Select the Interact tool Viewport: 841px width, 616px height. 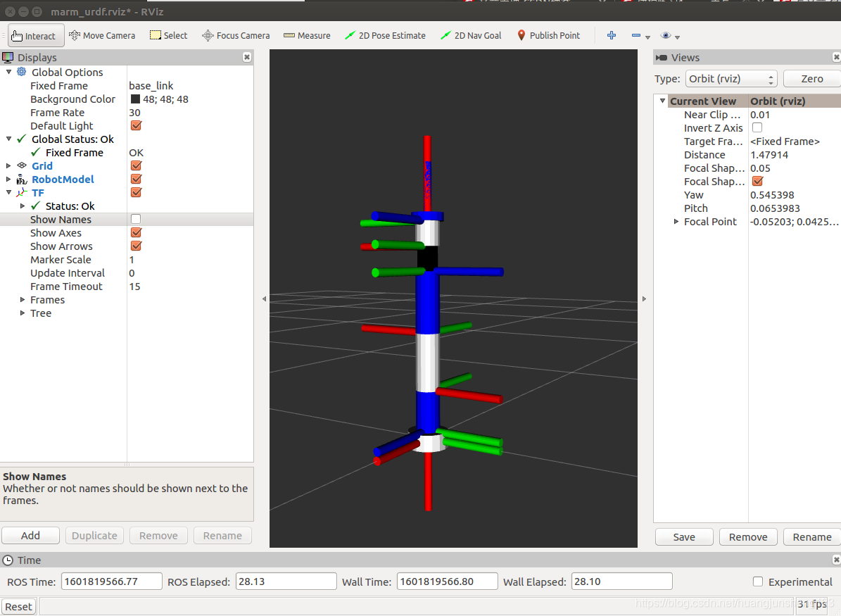pos(36,35)
